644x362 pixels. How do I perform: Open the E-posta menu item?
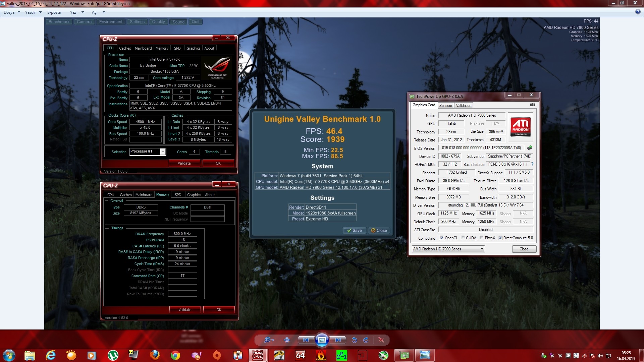(54, 12)
